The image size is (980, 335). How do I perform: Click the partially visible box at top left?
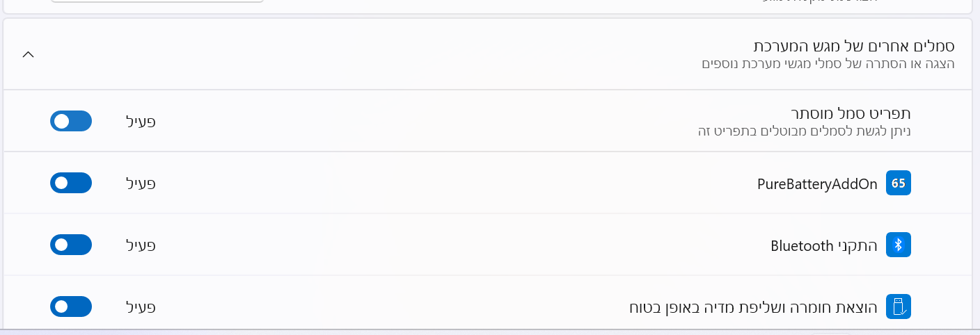coord(157,1)
